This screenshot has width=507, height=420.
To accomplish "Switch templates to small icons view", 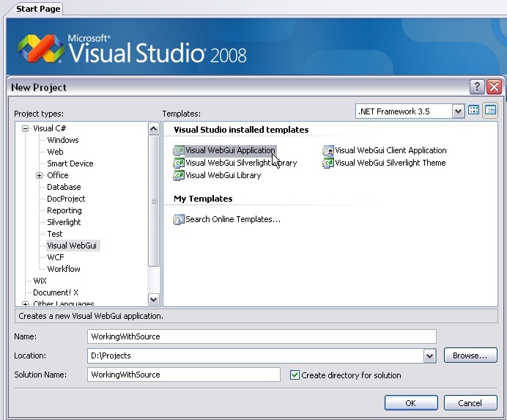I will 490,111.
